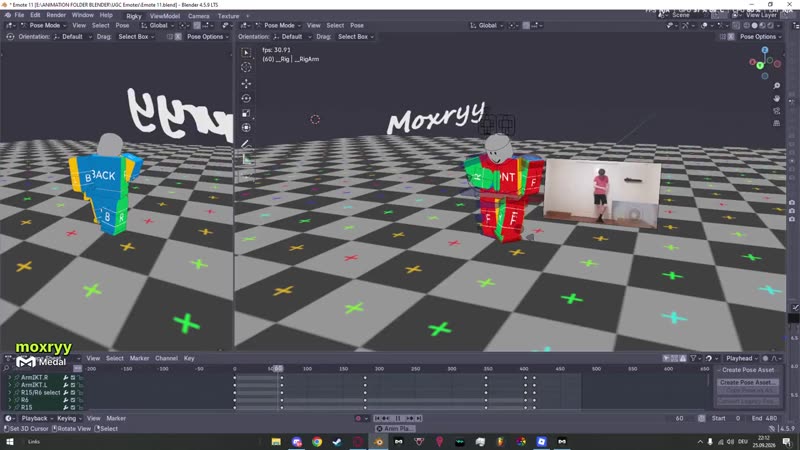Screen dimensions: 800x450
Task: Click the Create Pose Asset button
Action: click(x=748, y=382)
